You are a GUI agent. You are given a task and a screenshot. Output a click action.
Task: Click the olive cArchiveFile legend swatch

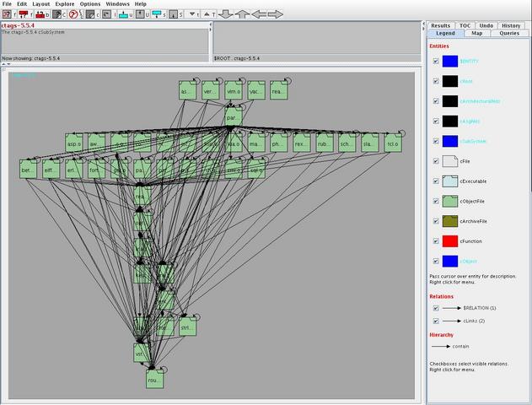tap(450, 221)
